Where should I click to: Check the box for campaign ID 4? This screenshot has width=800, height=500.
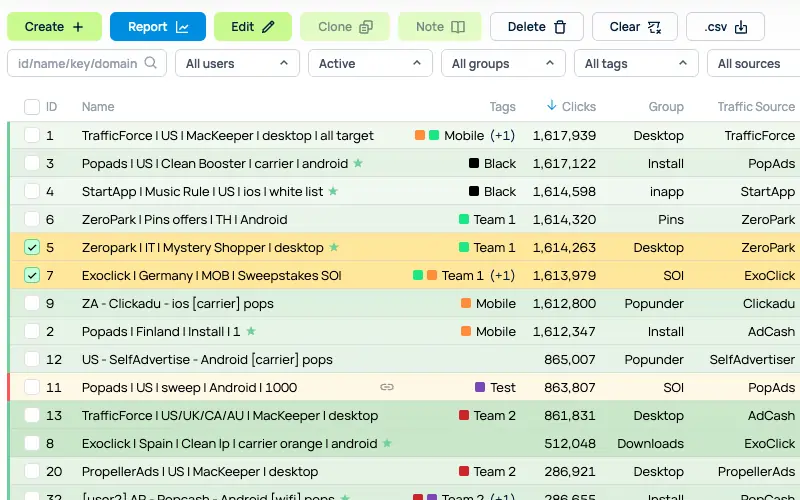pyautogui.click(x=32, y=191)
